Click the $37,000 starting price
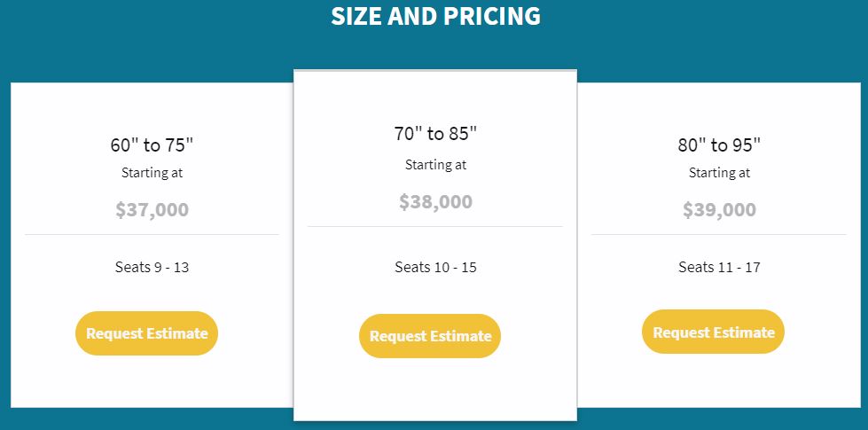 click(x=152, y=210)
